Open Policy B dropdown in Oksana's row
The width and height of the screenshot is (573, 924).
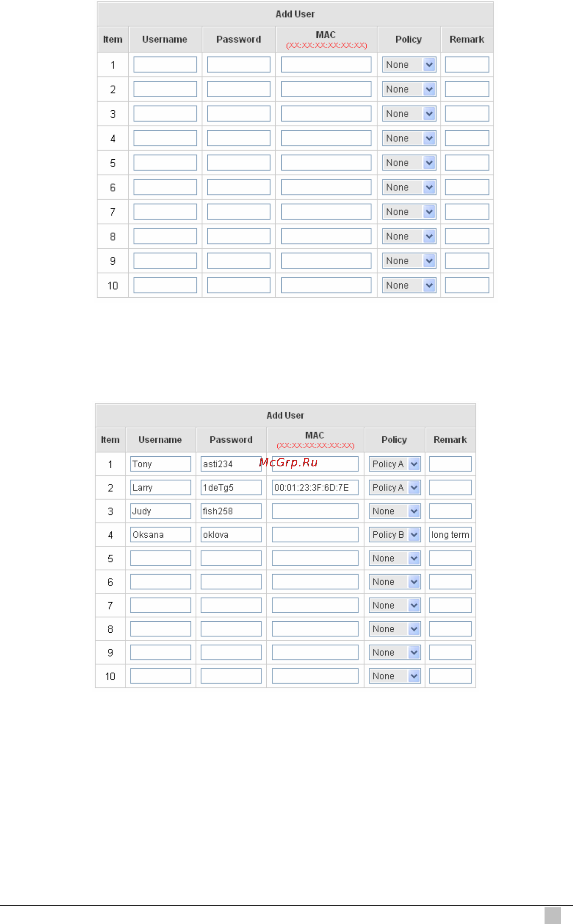[x=394, y=534]
